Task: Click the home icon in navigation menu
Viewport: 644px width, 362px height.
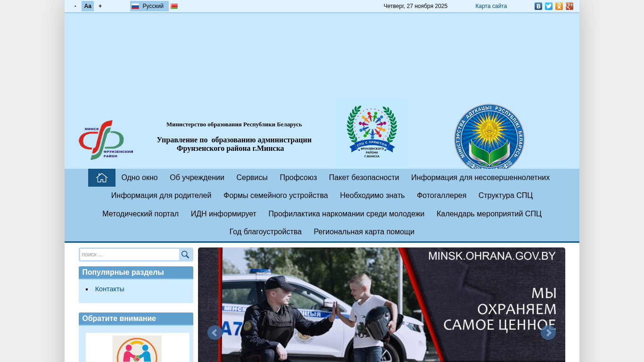Action: [102, 178]
